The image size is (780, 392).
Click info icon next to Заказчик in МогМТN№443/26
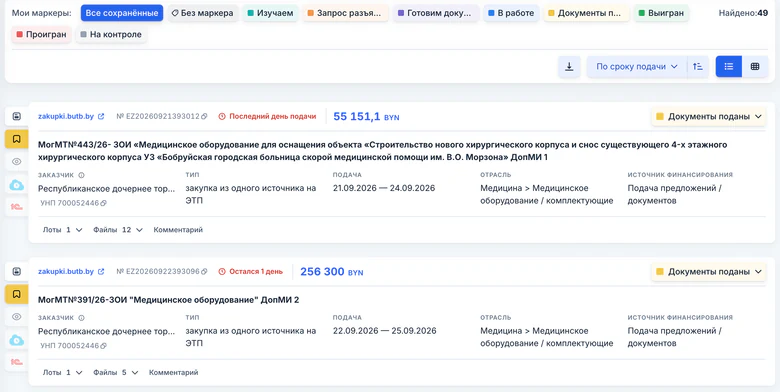point(82,175)
